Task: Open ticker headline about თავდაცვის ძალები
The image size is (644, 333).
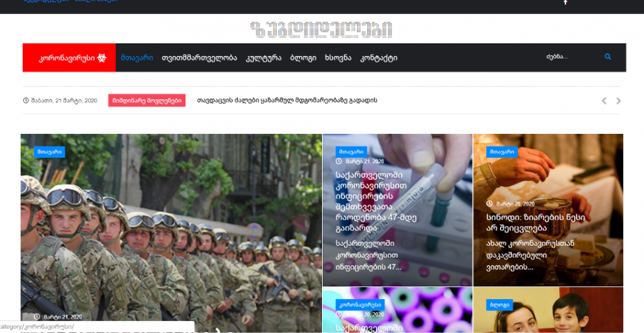Action: [x=287, y=100]
